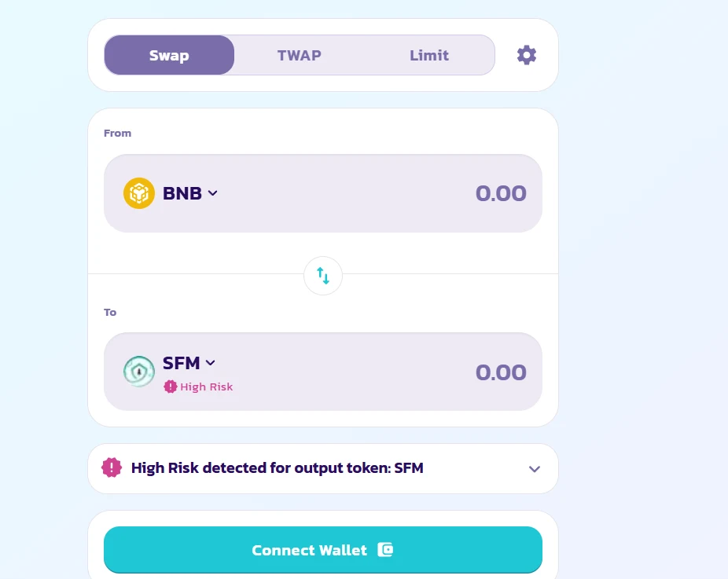Click the Connect Wallet button
This screenshot has width=728, height=579.
[323, 550]
